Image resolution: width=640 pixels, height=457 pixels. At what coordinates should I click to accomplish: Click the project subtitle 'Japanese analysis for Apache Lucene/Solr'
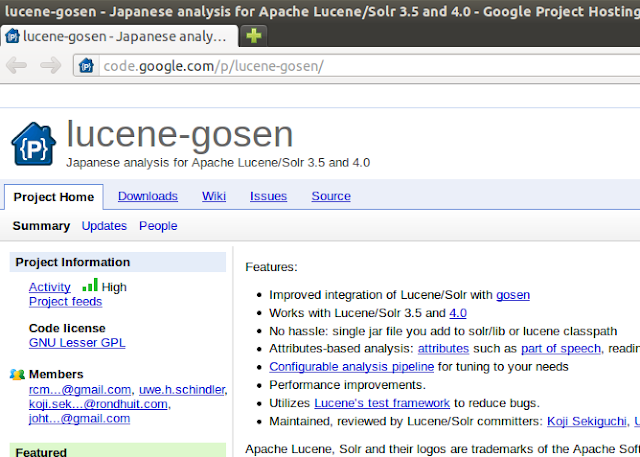tap(186, 163)
